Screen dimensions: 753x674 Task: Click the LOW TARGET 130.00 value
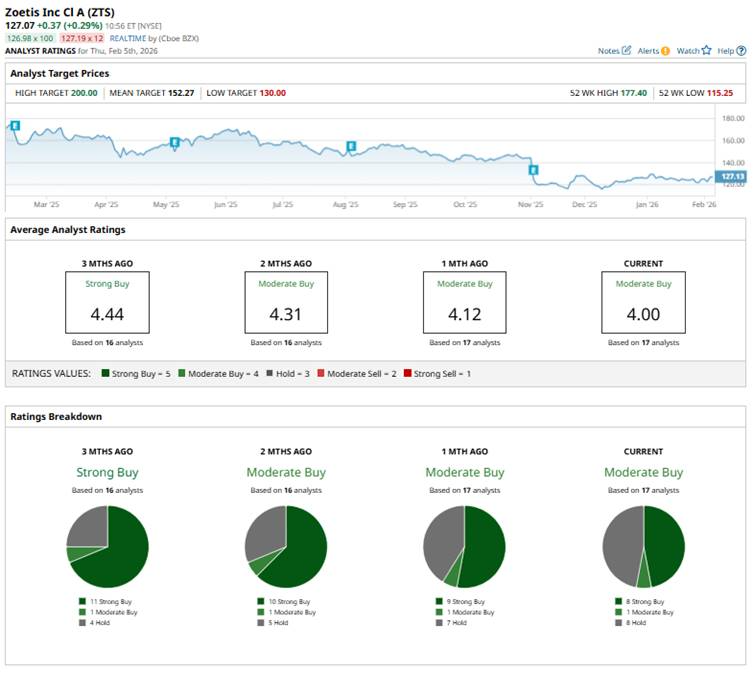point(273,93)
